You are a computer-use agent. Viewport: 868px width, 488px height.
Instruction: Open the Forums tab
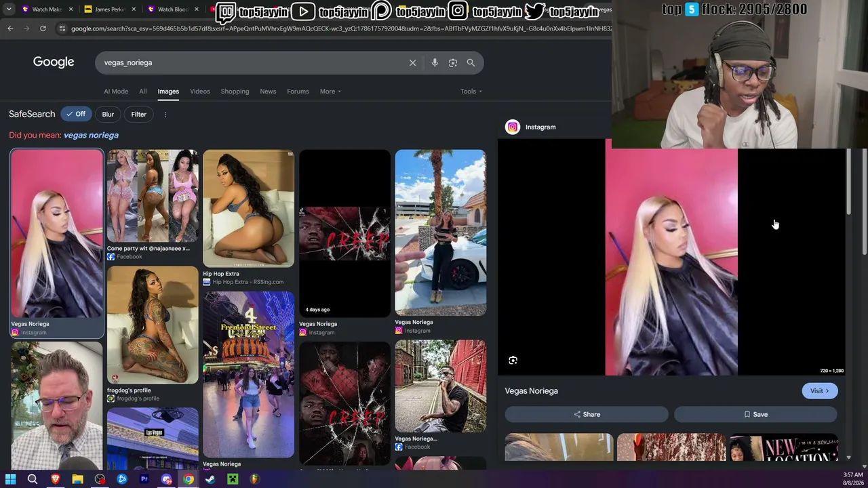298,91
